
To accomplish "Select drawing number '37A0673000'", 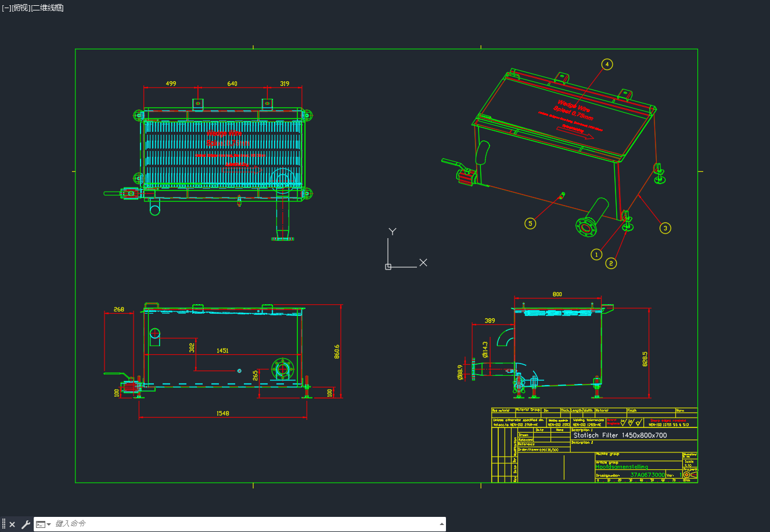I will point(647,475).
